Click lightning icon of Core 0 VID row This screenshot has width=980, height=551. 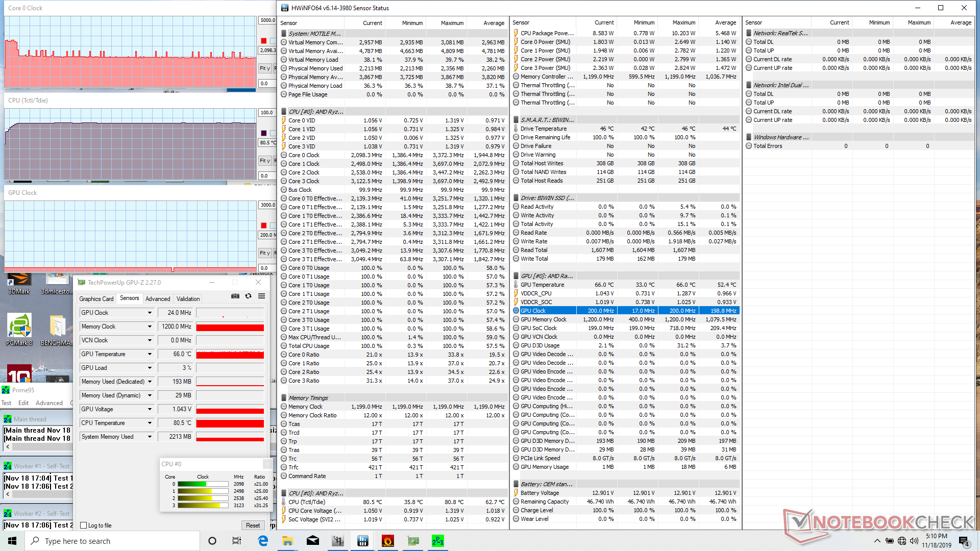[284, 120]
